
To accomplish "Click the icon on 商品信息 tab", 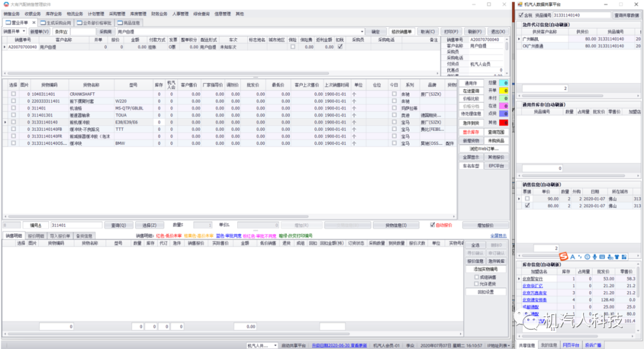I will 119,23.
